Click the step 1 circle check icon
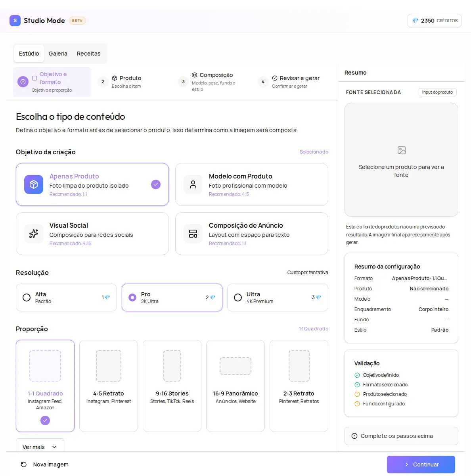Viewport: 471px width, 476px height. click(23, 82)
